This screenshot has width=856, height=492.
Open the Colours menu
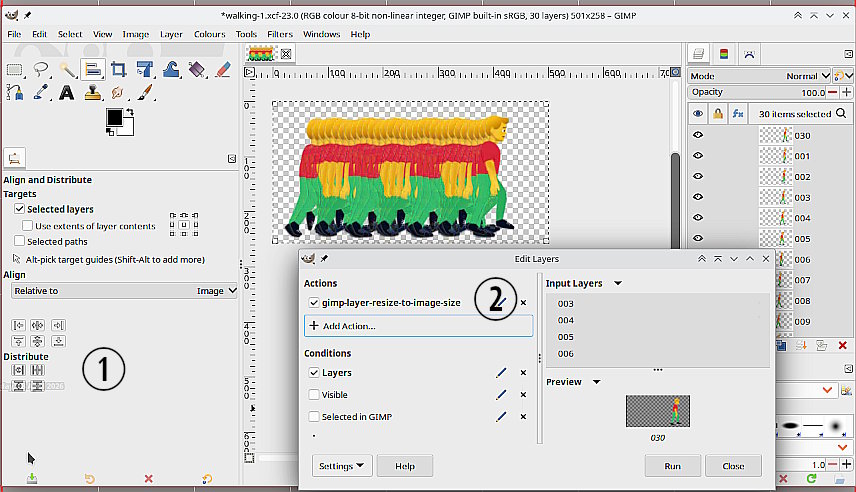[x=209, y=34]
